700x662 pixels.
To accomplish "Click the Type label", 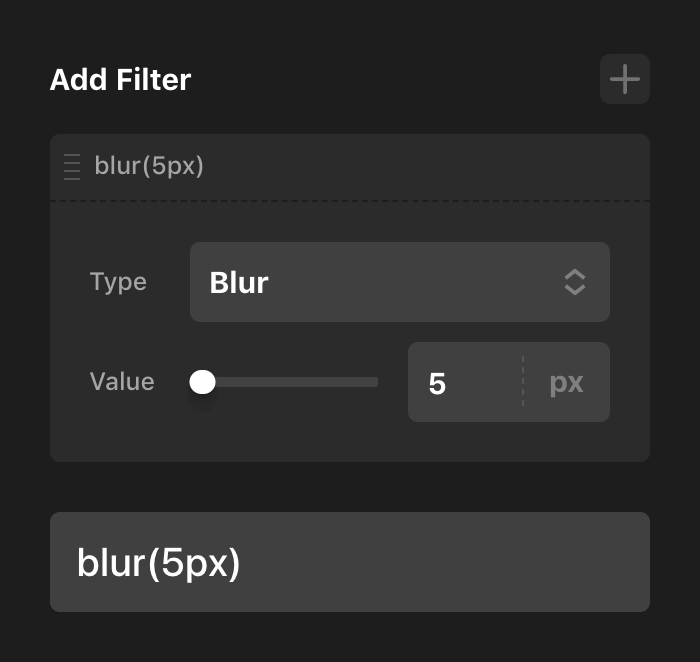I will coord(118,282).
